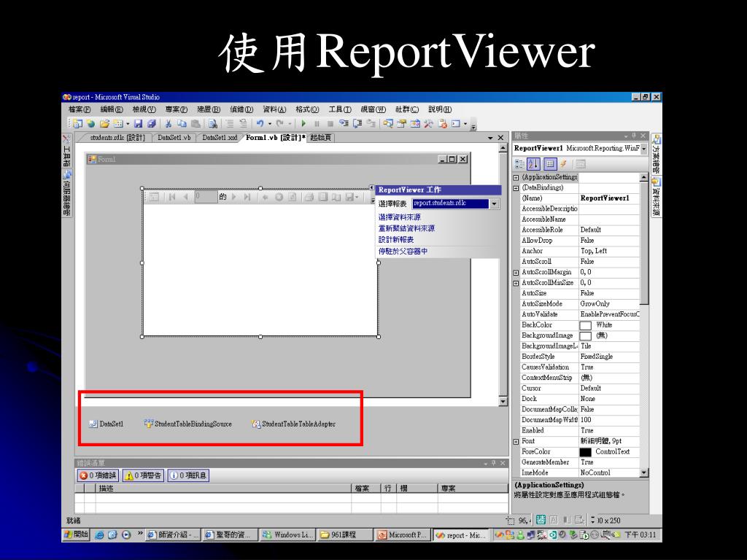Click the New Project toolbar icon

pos(77,124)
